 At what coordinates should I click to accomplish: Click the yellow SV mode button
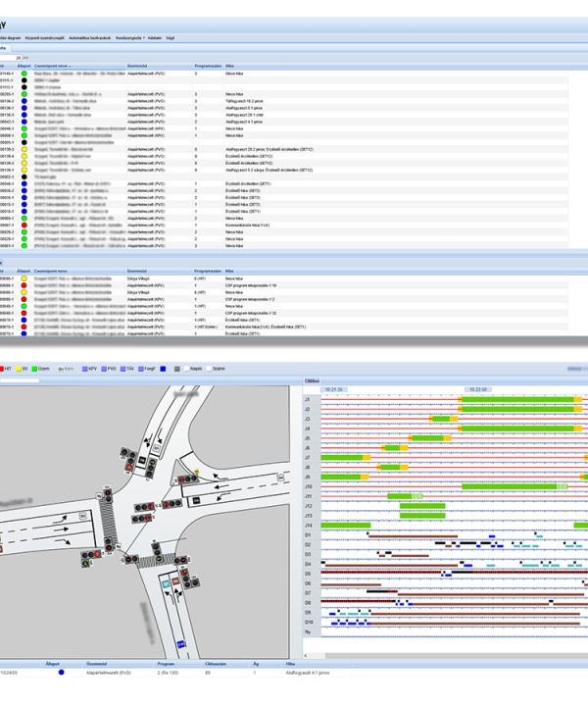point(24,366)
